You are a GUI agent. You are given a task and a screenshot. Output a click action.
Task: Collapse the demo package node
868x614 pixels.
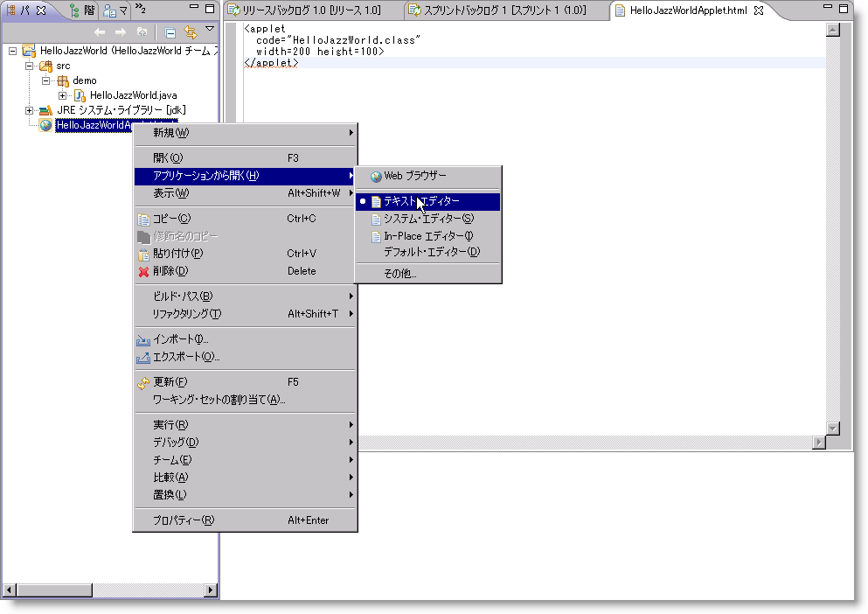point(46,80)
